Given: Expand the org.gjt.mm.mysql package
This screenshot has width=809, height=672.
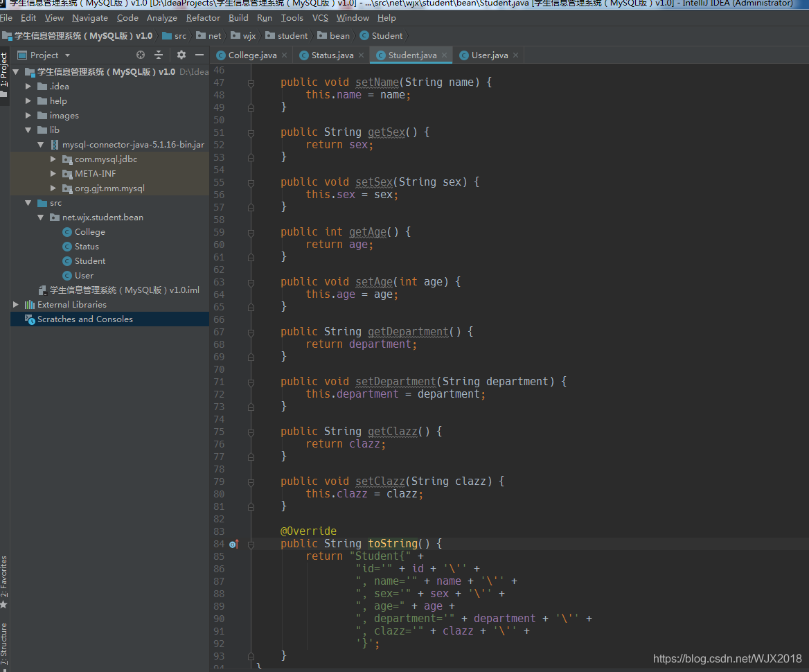Looking at the screenshot, I should [x=53, y=188].
